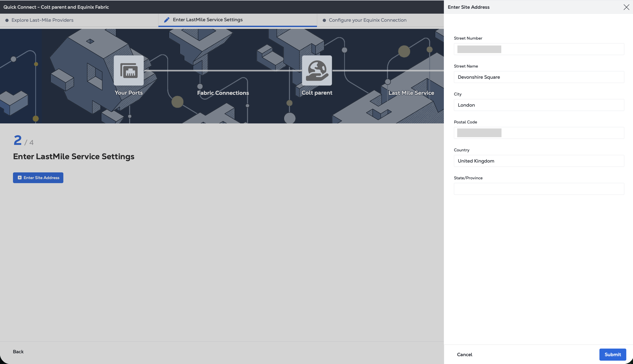
Task: Click the step 2 / 4 indicator
Action: tap(24, 140)
